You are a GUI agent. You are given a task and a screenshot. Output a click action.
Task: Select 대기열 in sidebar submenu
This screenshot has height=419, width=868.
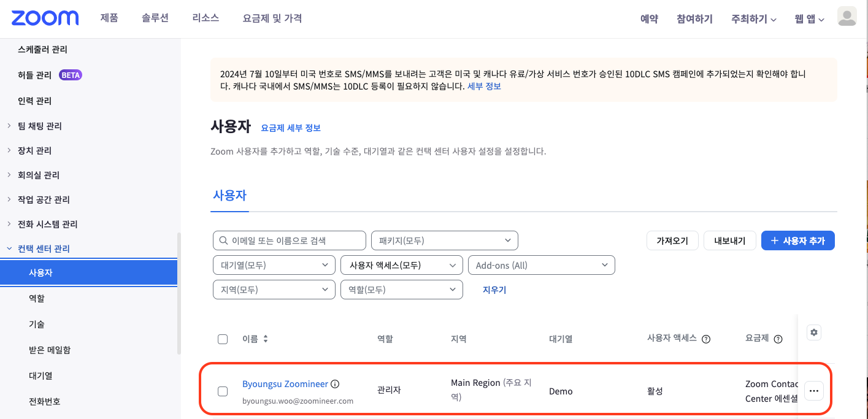[40, 375]
